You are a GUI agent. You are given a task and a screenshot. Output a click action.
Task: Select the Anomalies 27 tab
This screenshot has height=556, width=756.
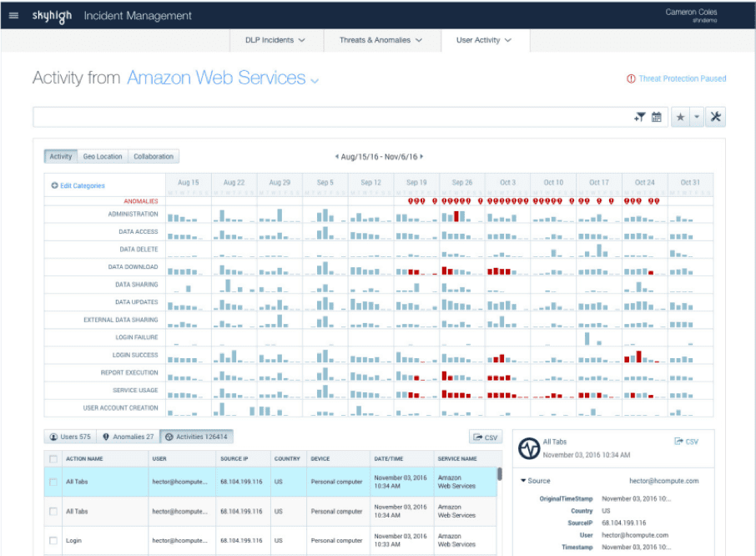(x=129, y=437)
